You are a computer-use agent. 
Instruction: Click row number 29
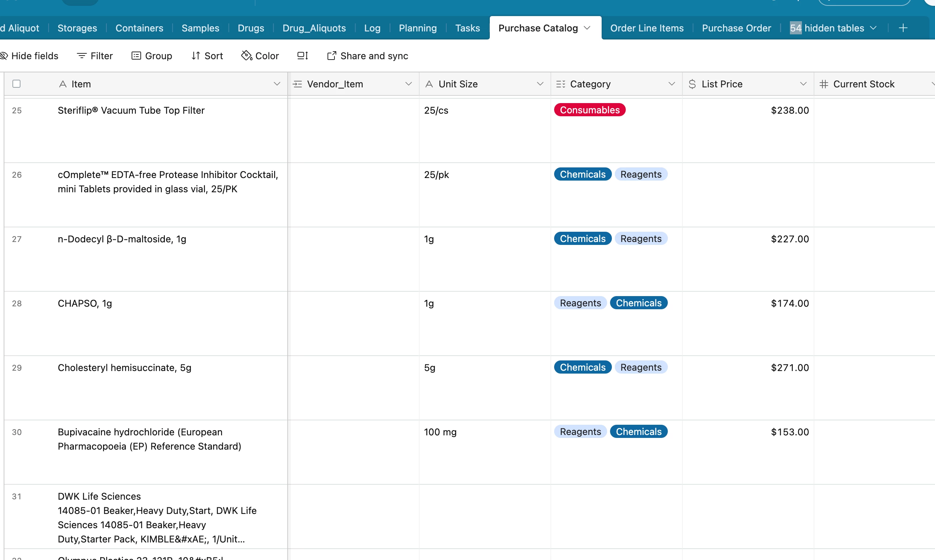(x=16, y=368)
